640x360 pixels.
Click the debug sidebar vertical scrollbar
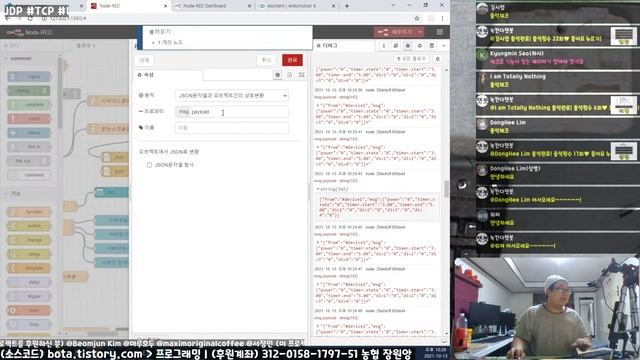pyautogui.click(x=446, y=189)
